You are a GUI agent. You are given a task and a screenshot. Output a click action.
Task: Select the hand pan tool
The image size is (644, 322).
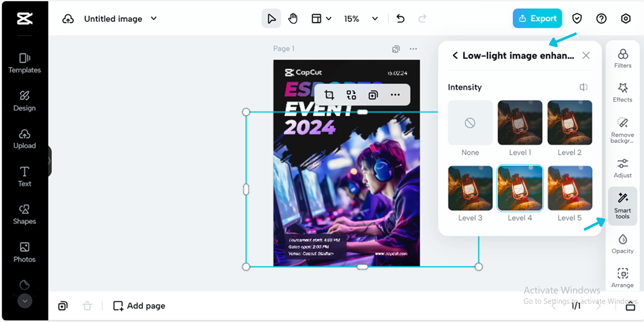click(293, 19)
